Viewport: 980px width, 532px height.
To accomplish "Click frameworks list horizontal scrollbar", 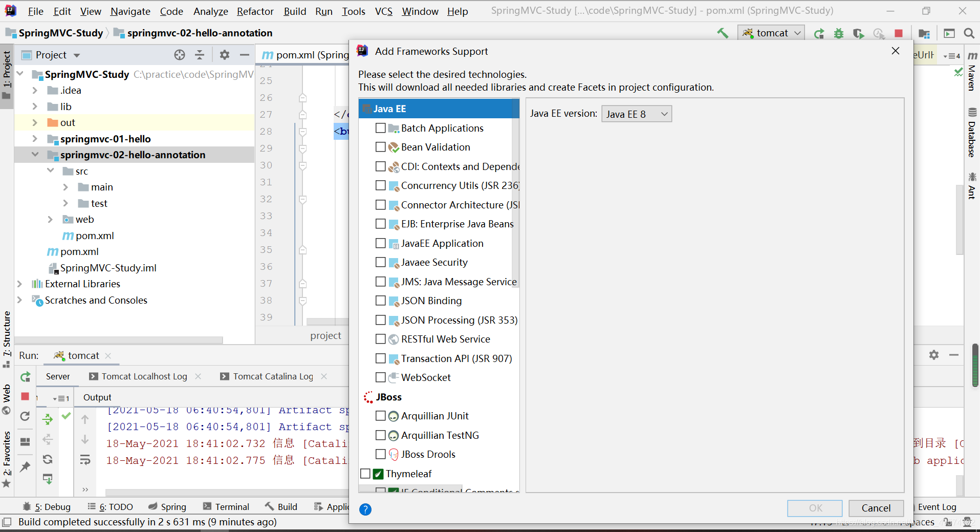I will [x=410, y=489].
